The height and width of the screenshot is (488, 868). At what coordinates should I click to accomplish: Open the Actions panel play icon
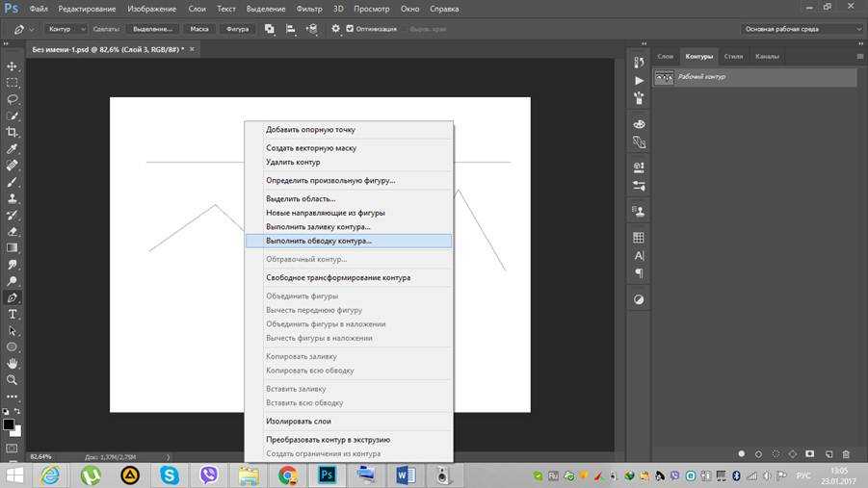[639, 81]
